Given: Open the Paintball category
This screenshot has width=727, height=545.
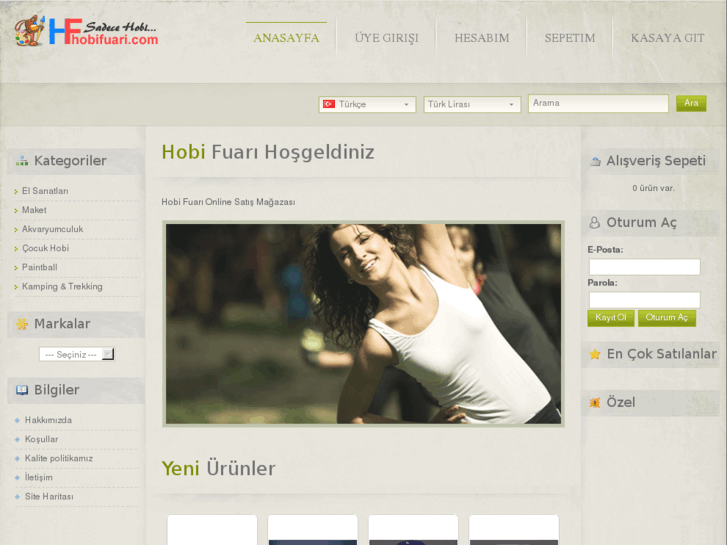Looking at the screenshot, I should point(39,267).
